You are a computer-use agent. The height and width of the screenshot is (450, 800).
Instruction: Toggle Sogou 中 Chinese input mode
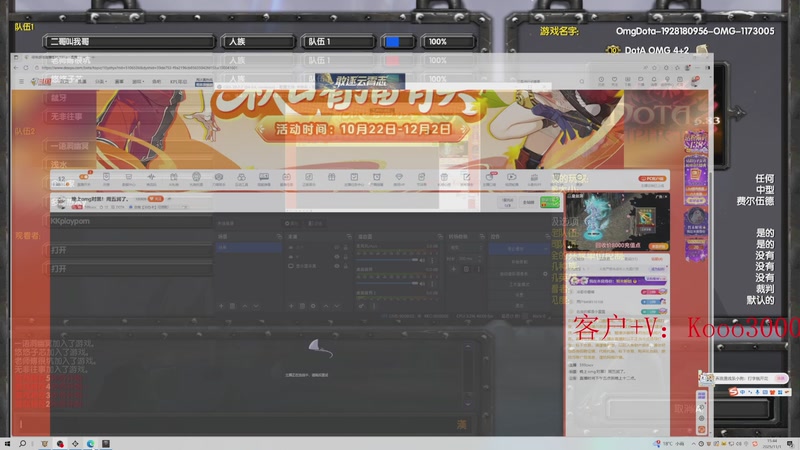(742, 392)
